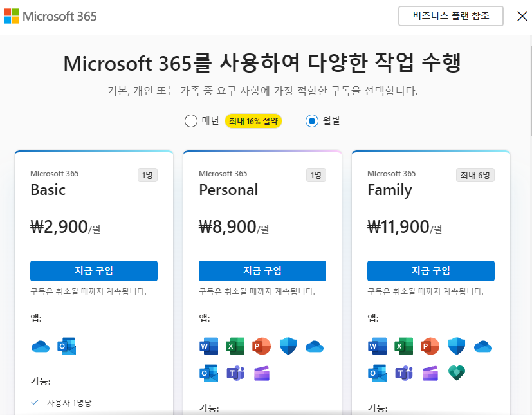532x415 pixels.
Task: Click the OneDrive icon in the Basic plan
Action: pos(41,346)
